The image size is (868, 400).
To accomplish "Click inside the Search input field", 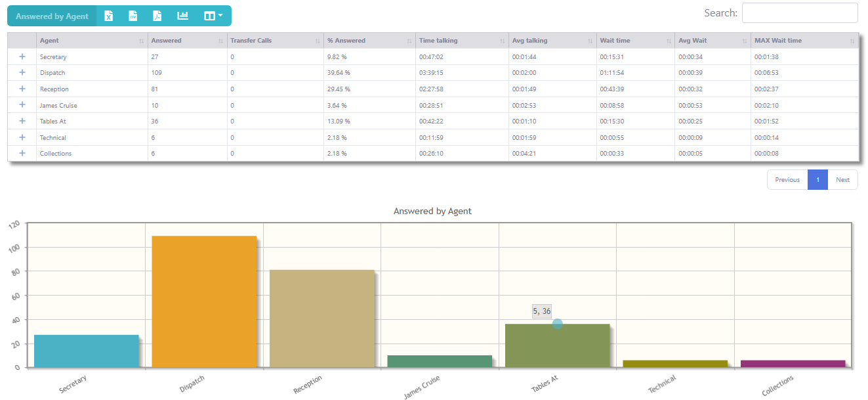I will click(799, 13).
